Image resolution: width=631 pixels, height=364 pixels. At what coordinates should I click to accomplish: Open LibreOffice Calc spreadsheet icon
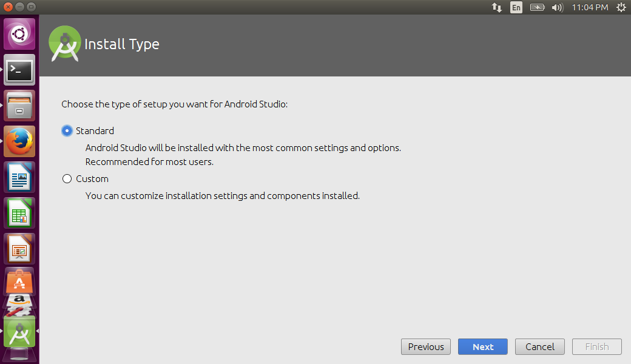tap(19, 213)
